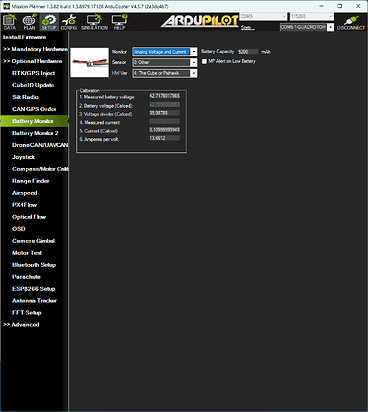
Task: Click the ArduPilot logo
Action: [200, 21]
